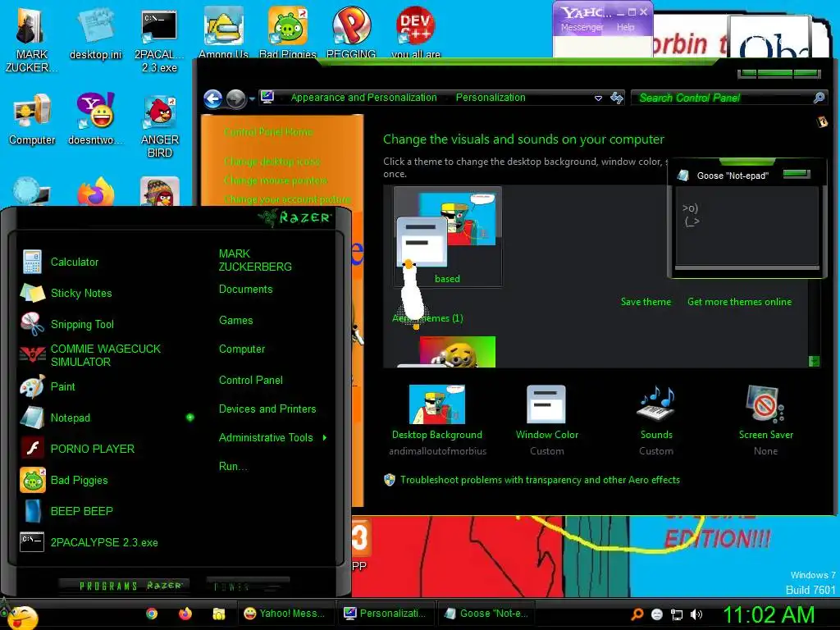Open Computer icon on desktop

(x=32, y=119)
